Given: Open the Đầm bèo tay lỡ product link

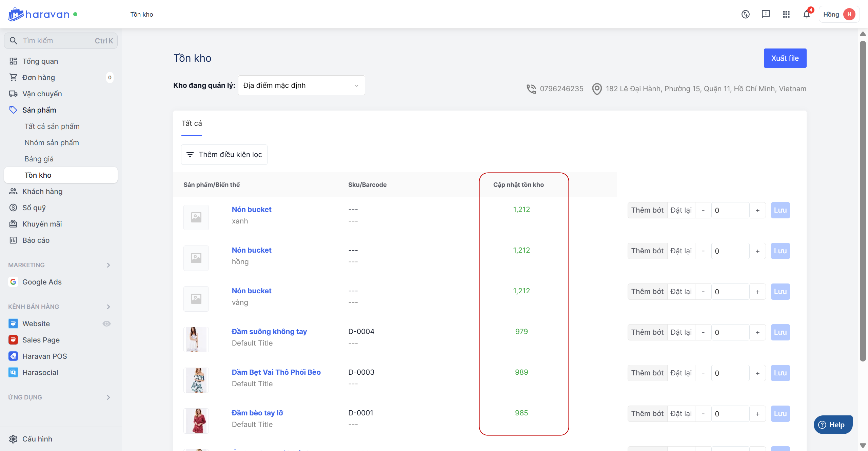Looking at the screenshot, I should click(x=257, y=413).
